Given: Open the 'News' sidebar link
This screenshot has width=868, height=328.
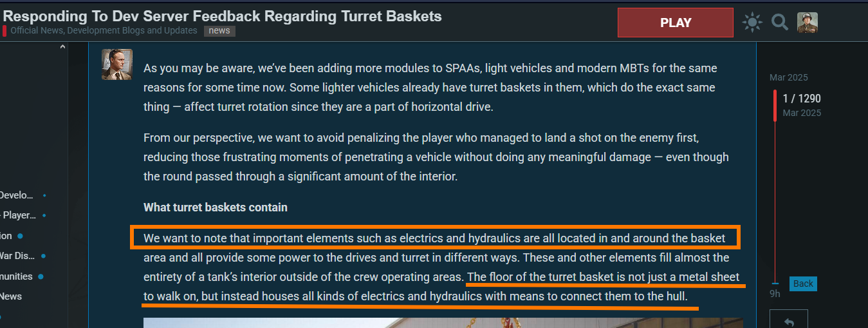Looking at the screenshot, I should [x=11, y=296].
